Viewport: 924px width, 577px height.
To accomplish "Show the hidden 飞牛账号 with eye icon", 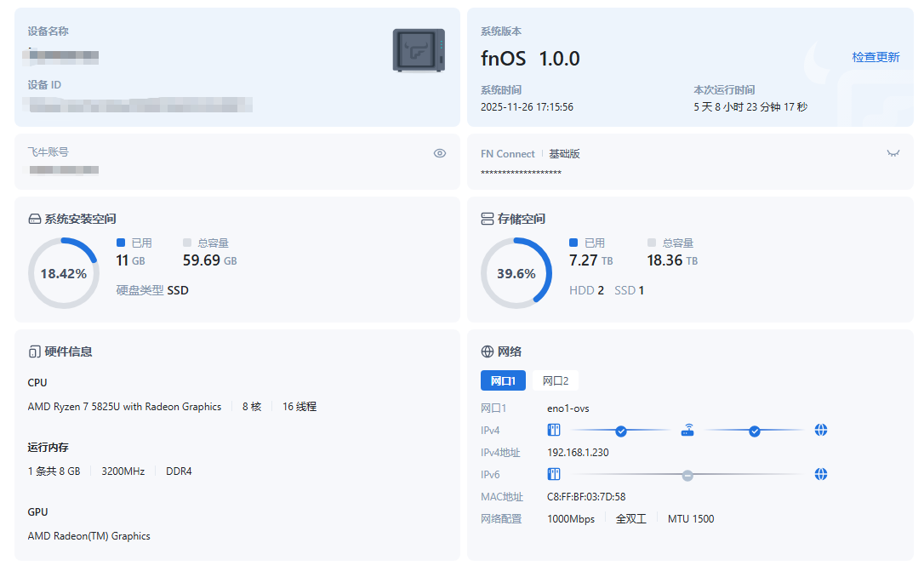I will click(440, 153).
